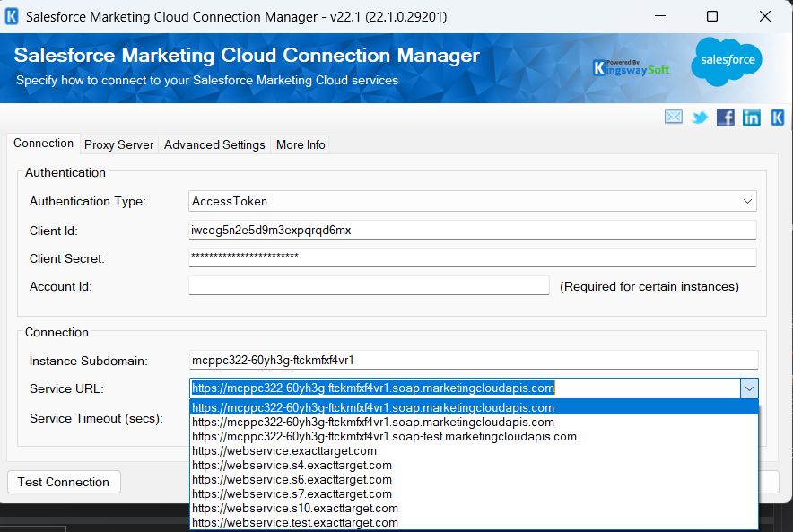Select the second soap.marketingcloudapis.com list entry
This screenshot has width=793, height=532.
[x=474, y=423]
